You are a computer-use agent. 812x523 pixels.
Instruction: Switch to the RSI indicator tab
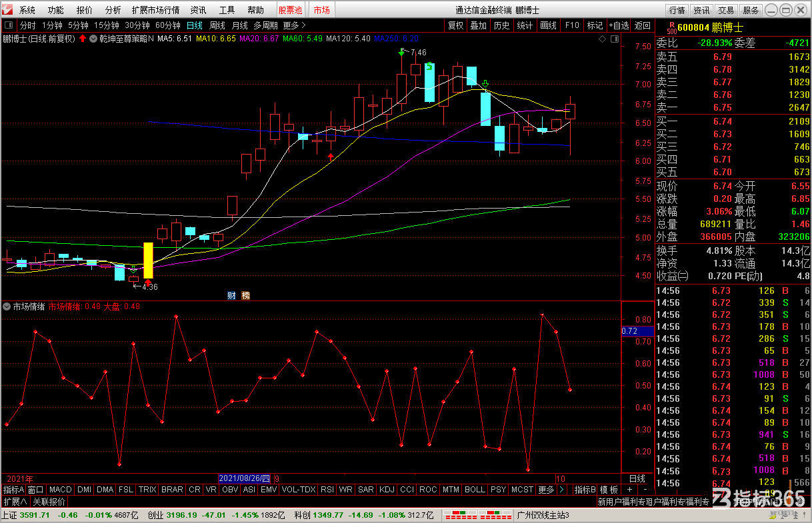pyautogui.click(x=327, y=490)
